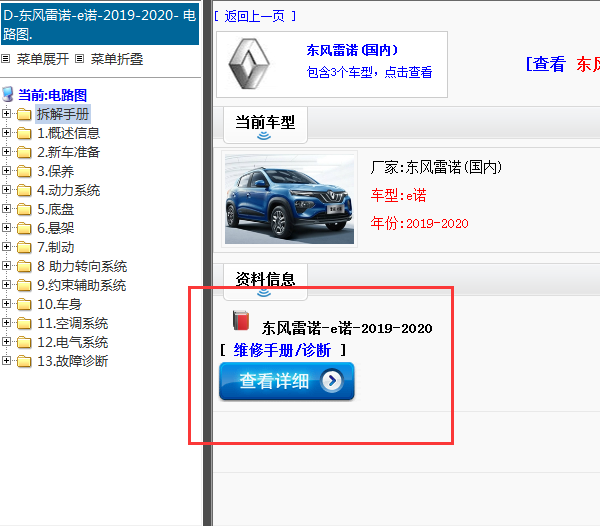The width and height of the screenshot is (600, 526).
Task: Click 包含3个车型，点击查看 link
Action: [369, 72]
